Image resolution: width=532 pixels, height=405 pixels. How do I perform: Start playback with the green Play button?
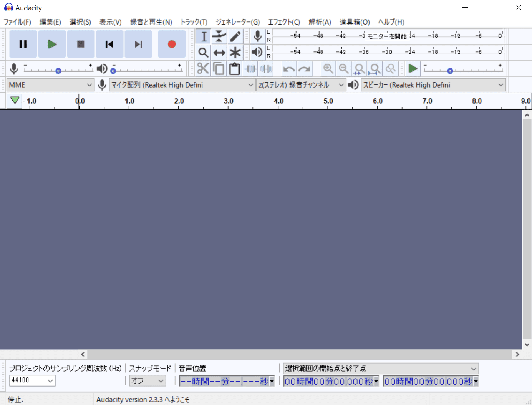coord(52,44)
